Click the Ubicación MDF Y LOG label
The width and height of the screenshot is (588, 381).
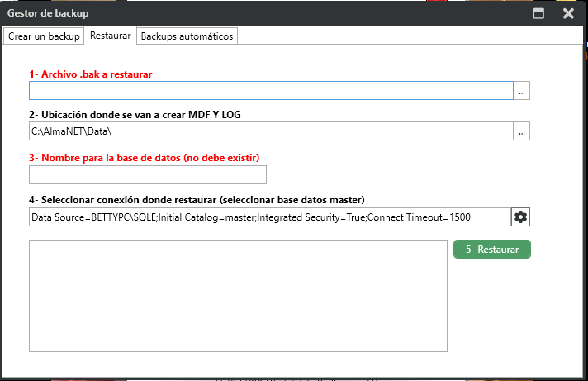[x=135, y=114]
